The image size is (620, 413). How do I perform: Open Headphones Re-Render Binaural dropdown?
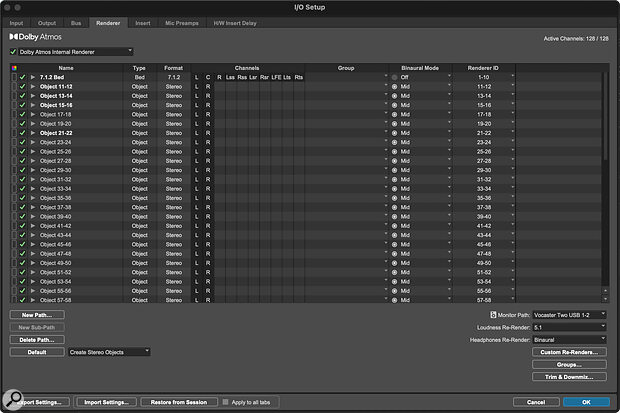pos(569,339)
